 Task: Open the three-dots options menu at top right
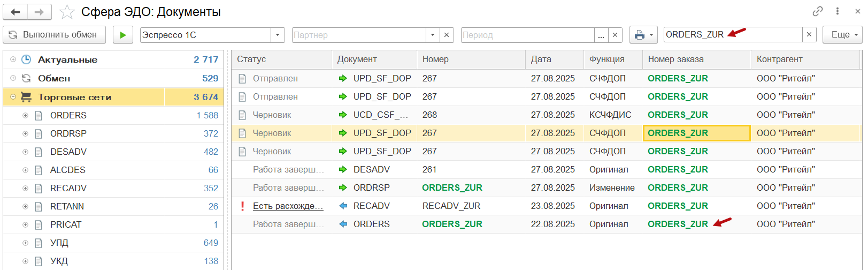[838, 11]
